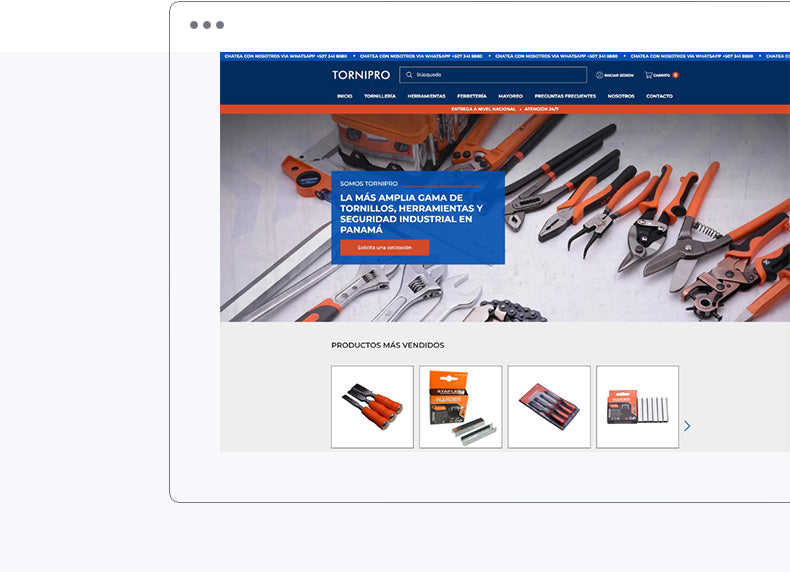
Task: Click the TORNIPRO logo
Action: click(361, 75)
